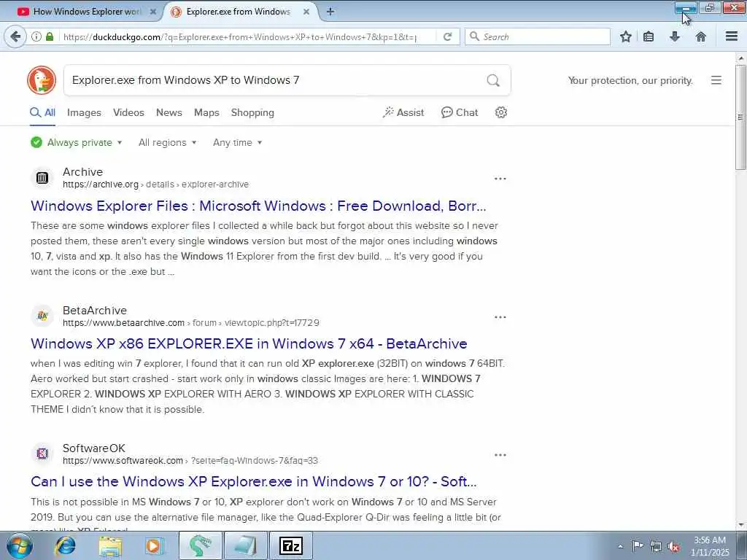Click the betaarchive.com URL breadcrumb
Screen dimensions: 747x560
click(190, 323)
